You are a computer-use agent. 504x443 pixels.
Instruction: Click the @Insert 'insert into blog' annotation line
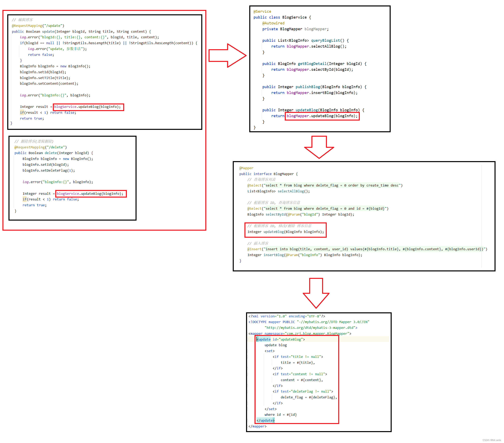pos(367,249)
